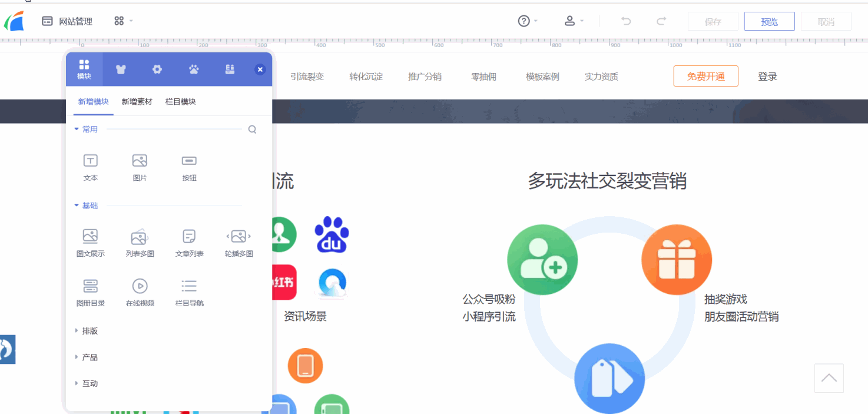Select the 文章列表 article list module
The height and width of the screenshot is (414, 868).
click(x=189, y=237)
